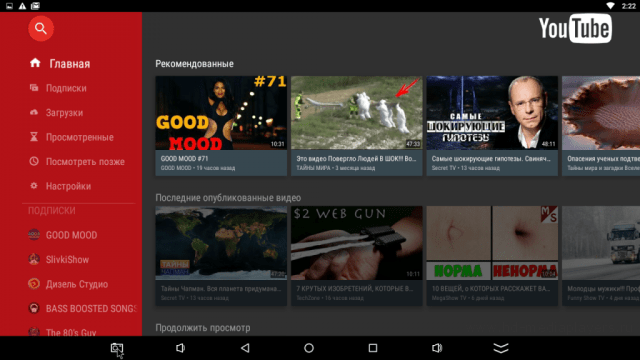Click the home icon next to Главная
The height and width of the screenshot is (360, 640).
[35, 63]
